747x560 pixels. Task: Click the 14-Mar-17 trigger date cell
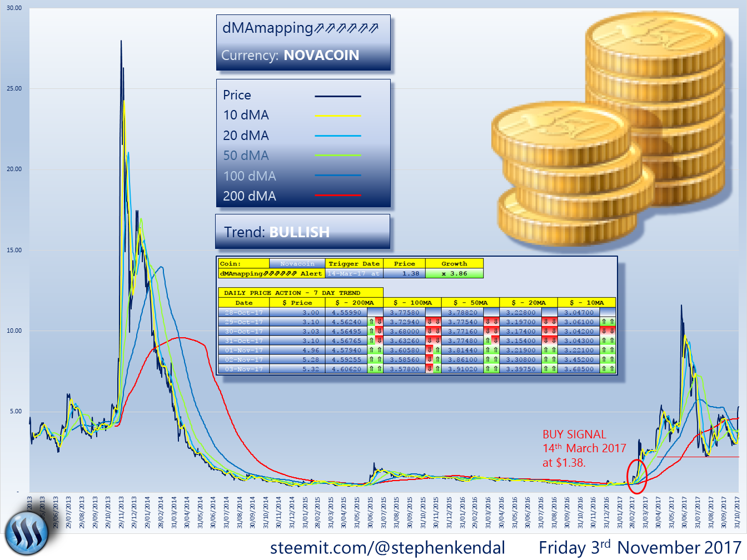point(354,273)
